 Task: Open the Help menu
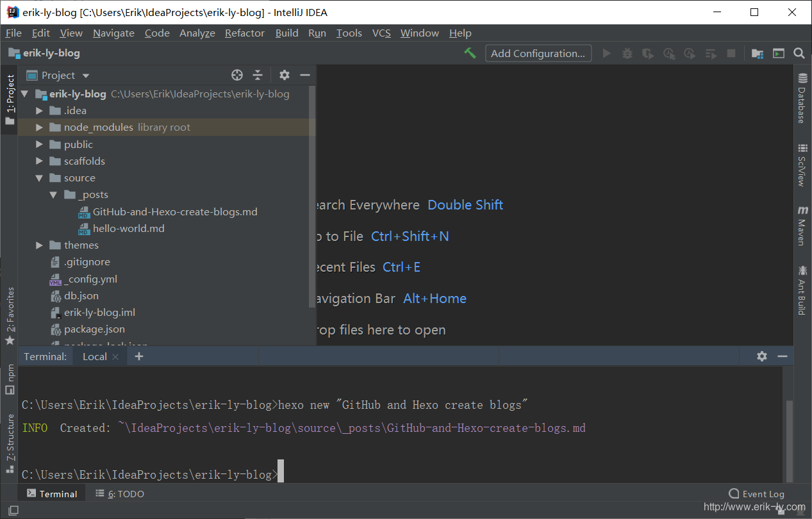(x=460, y=33)
